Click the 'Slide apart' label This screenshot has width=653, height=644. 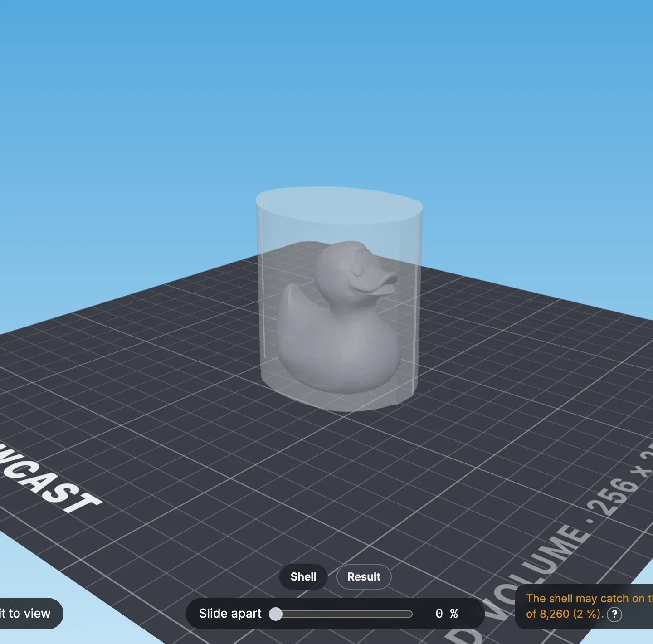click(230, 614)
